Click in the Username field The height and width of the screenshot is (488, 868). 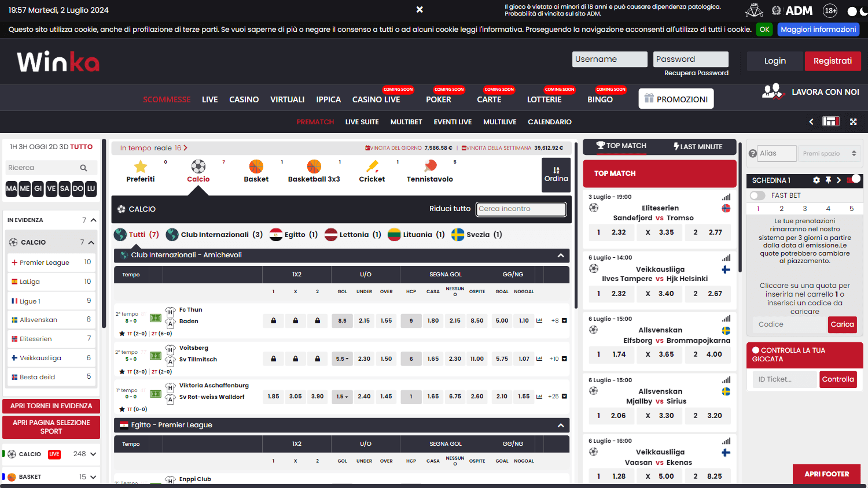610,59
